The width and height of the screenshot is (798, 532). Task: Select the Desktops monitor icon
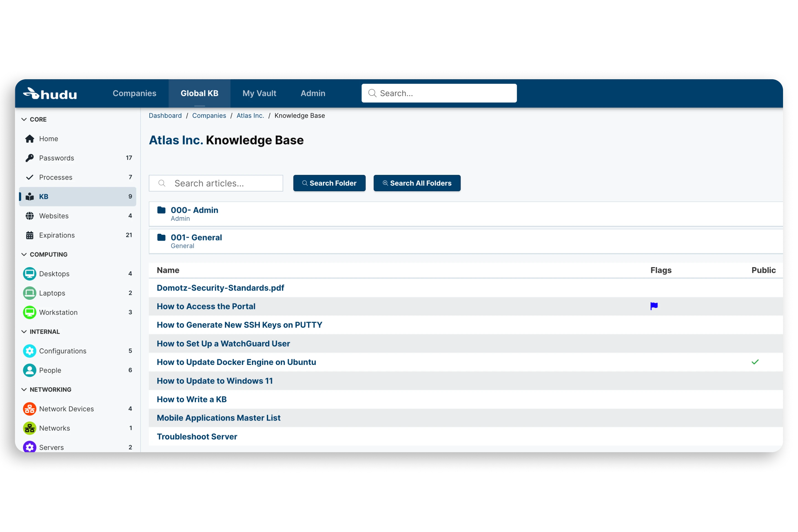click(30, 273)
